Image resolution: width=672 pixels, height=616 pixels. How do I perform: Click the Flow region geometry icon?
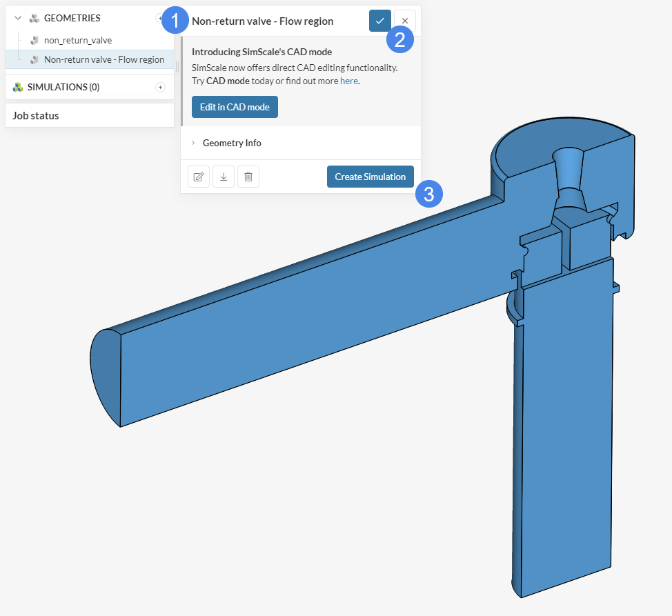click(34, 59)
